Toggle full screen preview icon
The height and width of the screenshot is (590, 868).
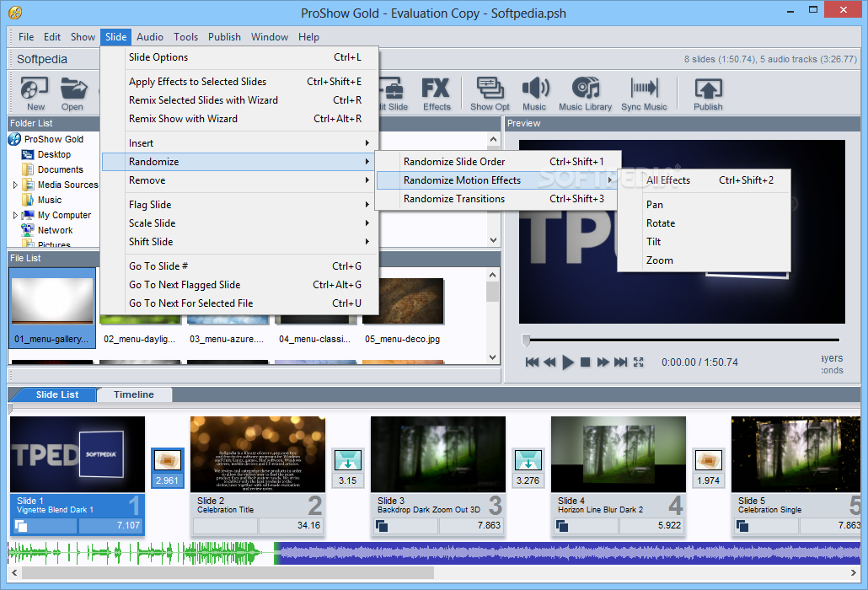coord(638,362)
